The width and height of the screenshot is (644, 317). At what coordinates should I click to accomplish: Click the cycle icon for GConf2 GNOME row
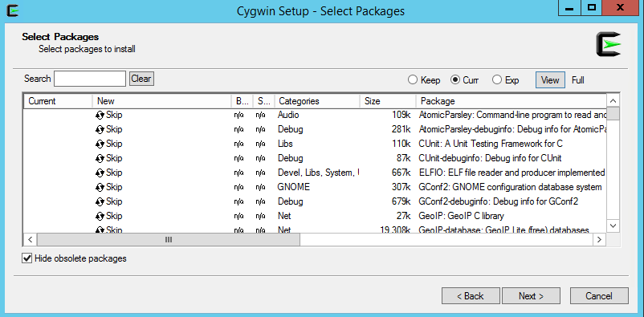tap(100, 187)
